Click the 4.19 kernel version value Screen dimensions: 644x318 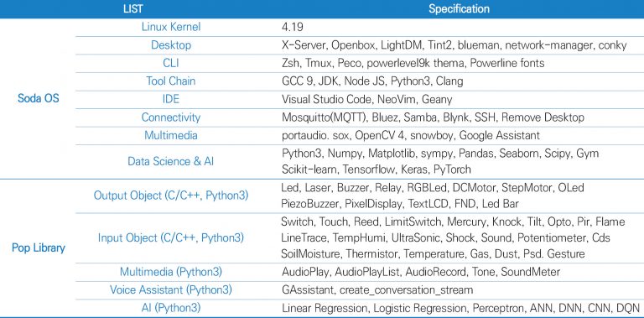pyautogui.click(x=293, y=27)
